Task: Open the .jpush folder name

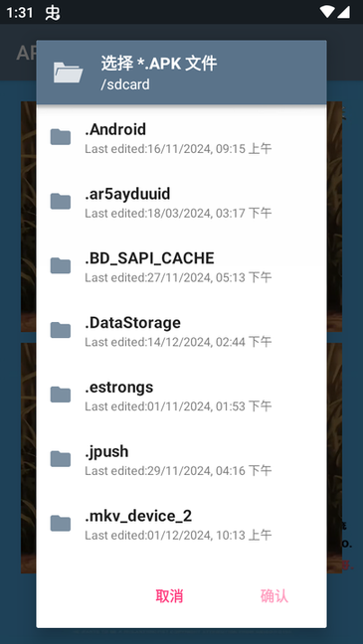Action: click(106, 452)
